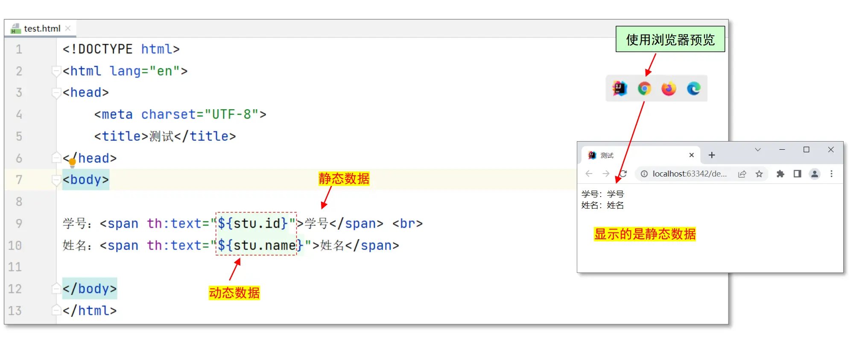This screenshot has width=868, height=345.
Task: Open the Chrome three-dot menu
Action: (831, 174)
